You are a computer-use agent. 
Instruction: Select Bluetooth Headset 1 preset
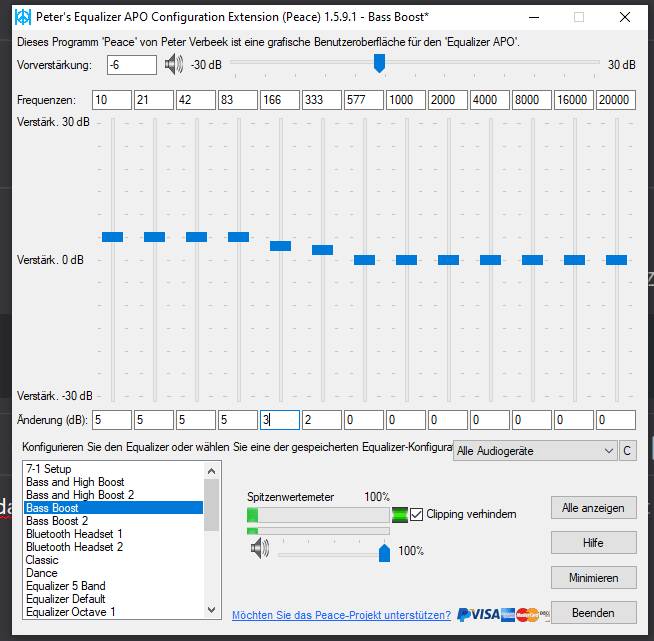(x=113, y=534)
